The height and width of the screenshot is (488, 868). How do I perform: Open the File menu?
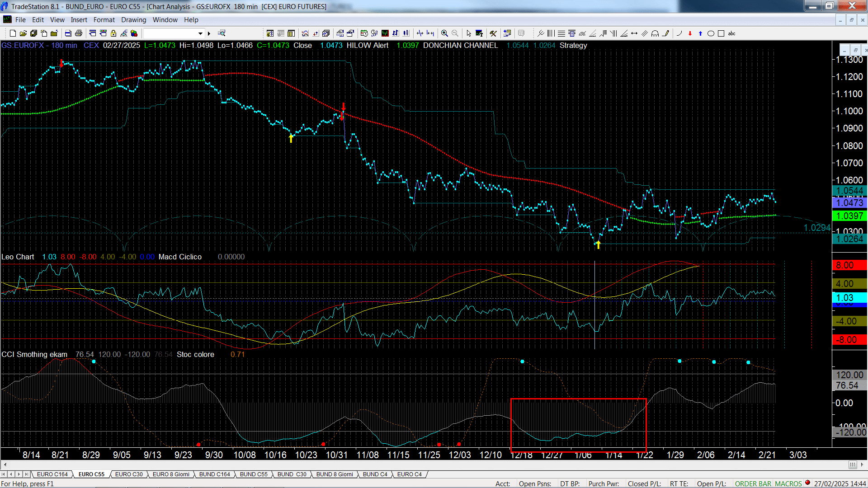(20, 19)
